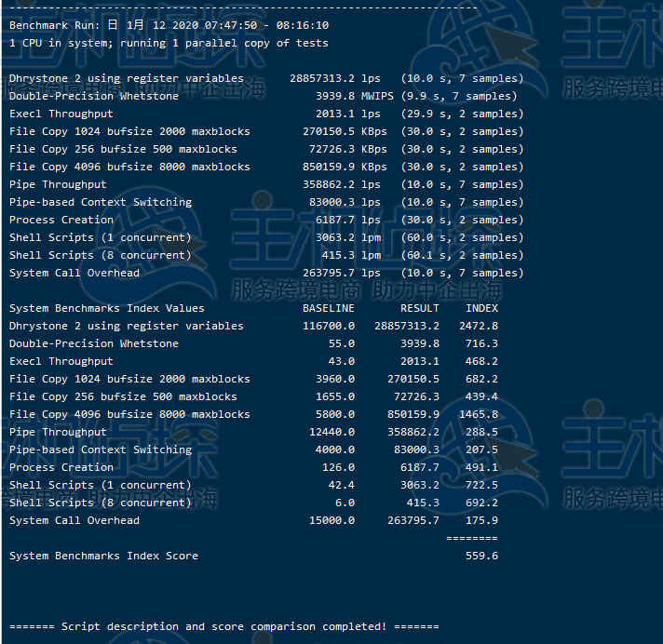663x644 pixels.
Task: Select the 83000.3 lps Context Switching value
Action: tap(345, 202)
